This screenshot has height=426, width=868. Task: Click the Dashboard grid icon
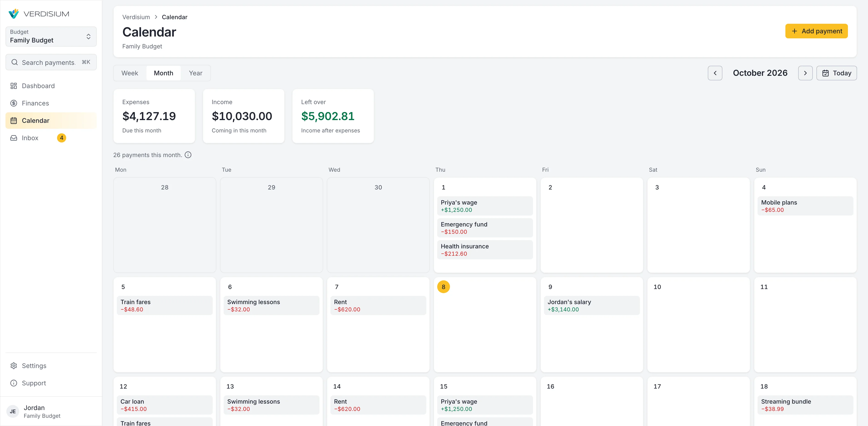14,86
